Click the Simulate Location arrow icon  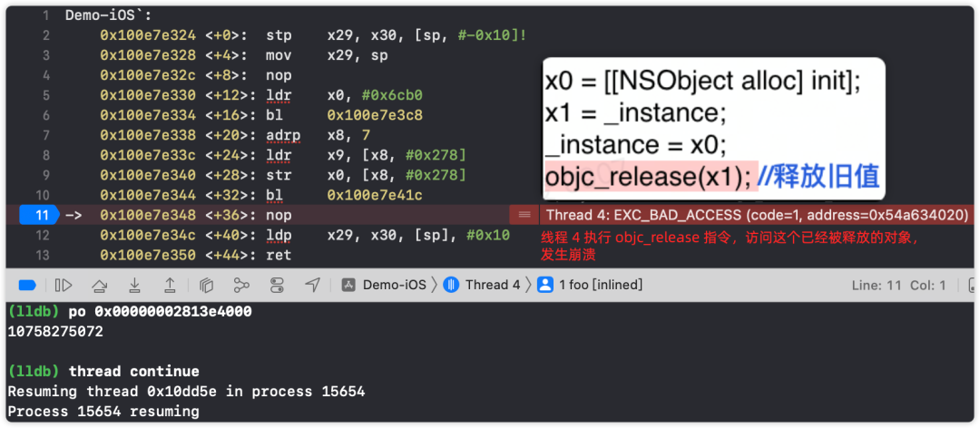tap(312, 285)
